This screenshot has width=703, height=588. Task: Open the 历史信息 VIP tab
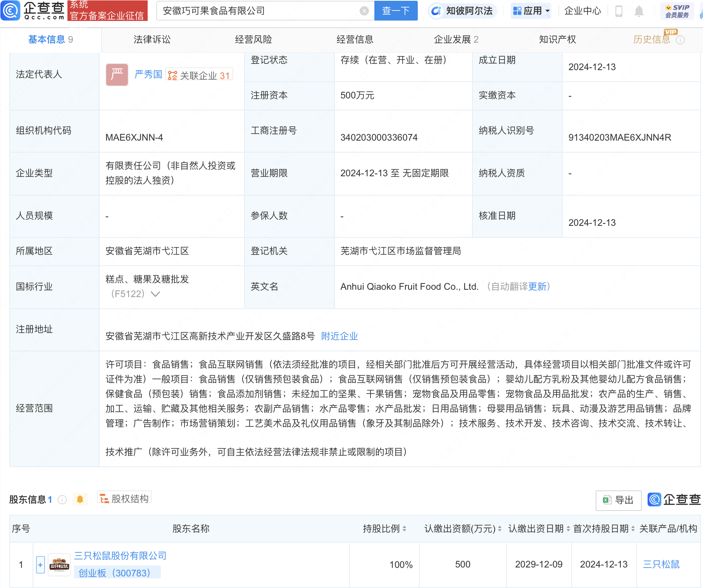tap(652, 40)
